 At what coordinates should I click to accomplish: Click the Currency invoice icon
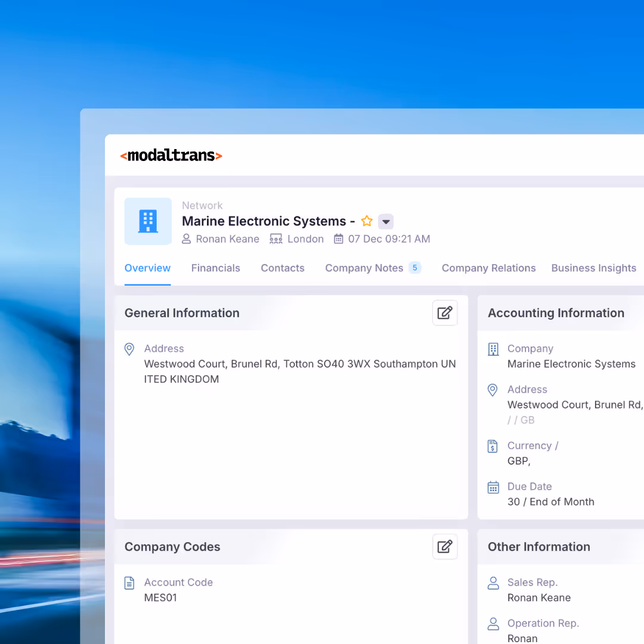click(493, 446)
